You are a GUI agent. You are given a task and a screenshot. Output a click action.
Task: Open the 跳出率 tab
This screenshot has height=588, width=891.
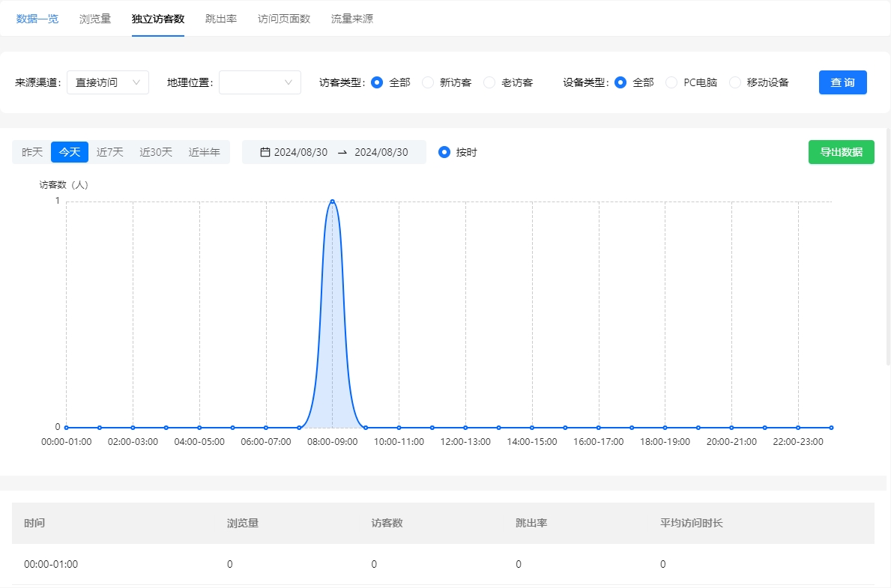click(221, 19)
